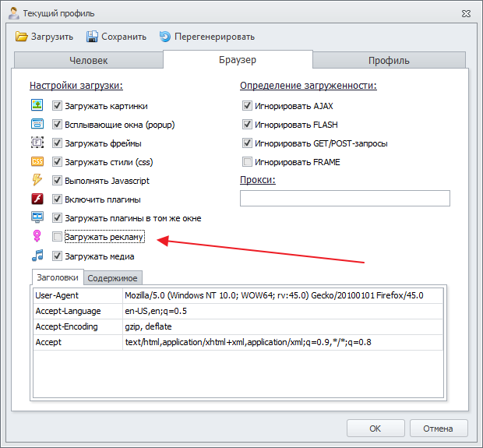The height and width of the screenshot is (448, 483).
Task: Click the frame icon beside Загружать фреймы
Action: (37, 143)
